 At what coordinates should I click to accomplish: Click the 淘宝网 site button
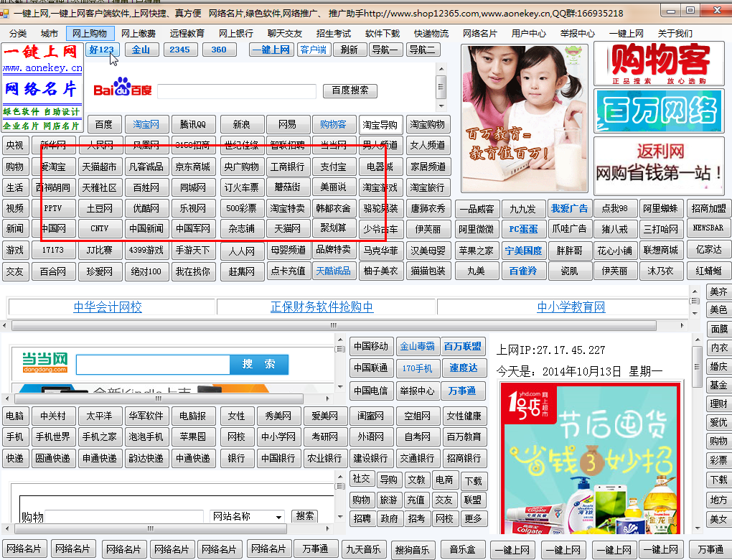pos(146,125)
